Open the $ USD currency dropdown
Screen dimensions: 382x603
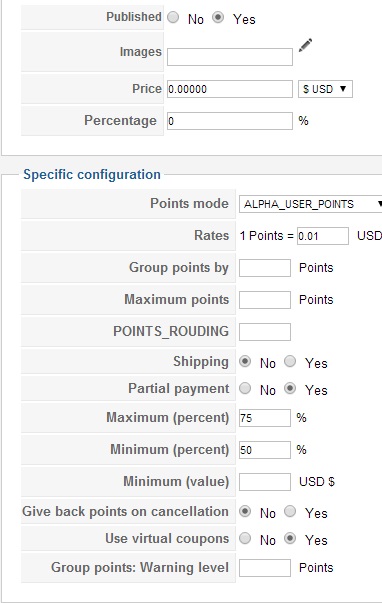[325, 89]
